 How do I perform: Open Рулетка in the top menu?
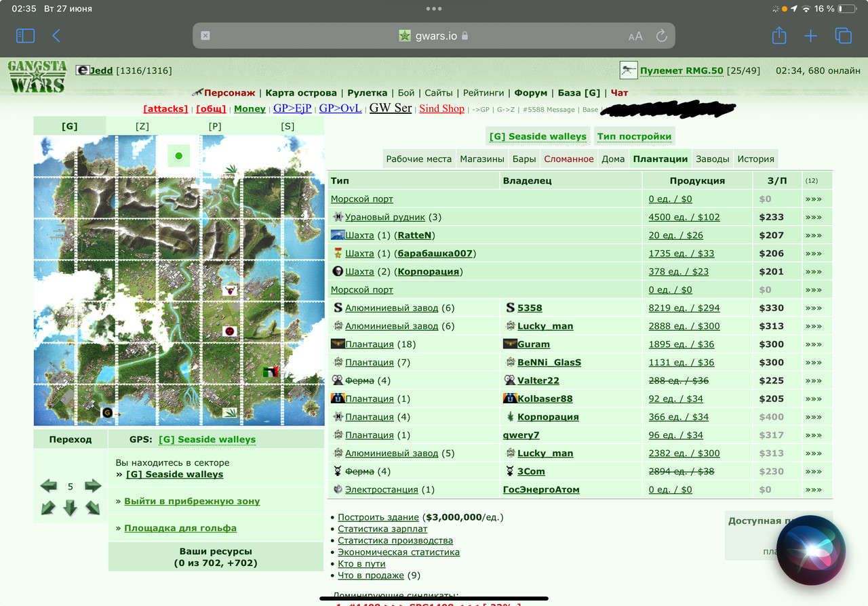tap(368, 93)
